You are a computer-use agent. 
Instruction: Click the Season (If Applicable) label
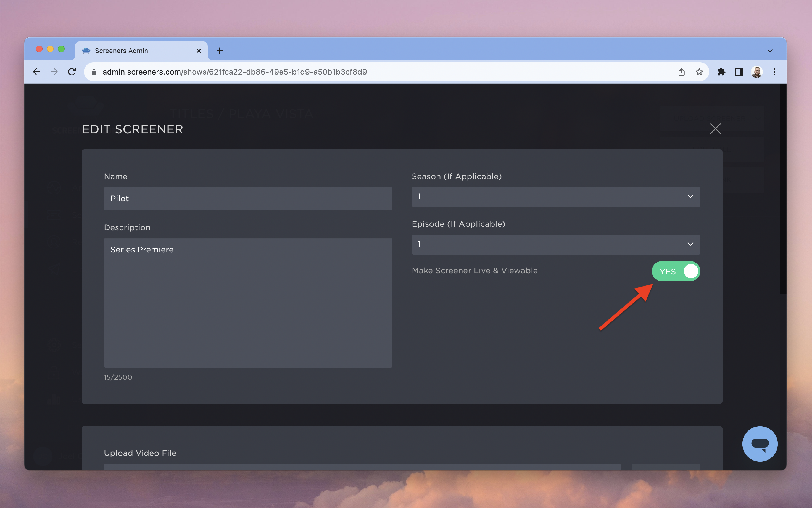coord(457,176)
